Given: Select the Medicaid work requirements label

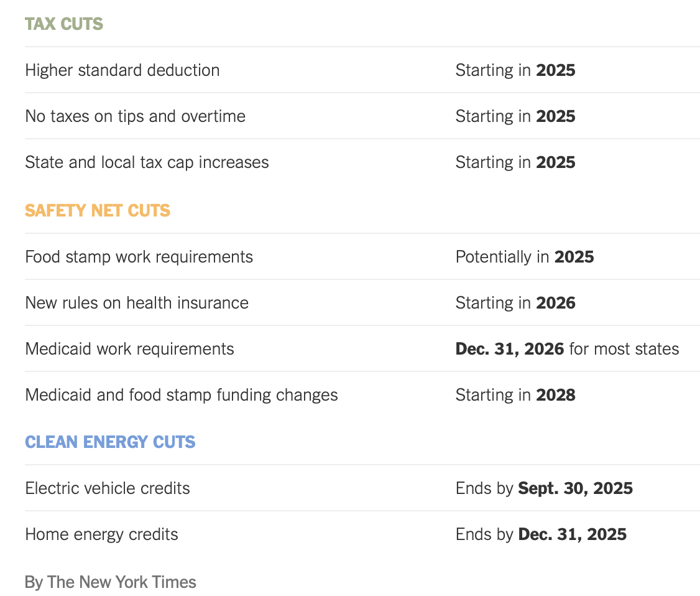Looking at the screenshot, I should click(129, 349).
